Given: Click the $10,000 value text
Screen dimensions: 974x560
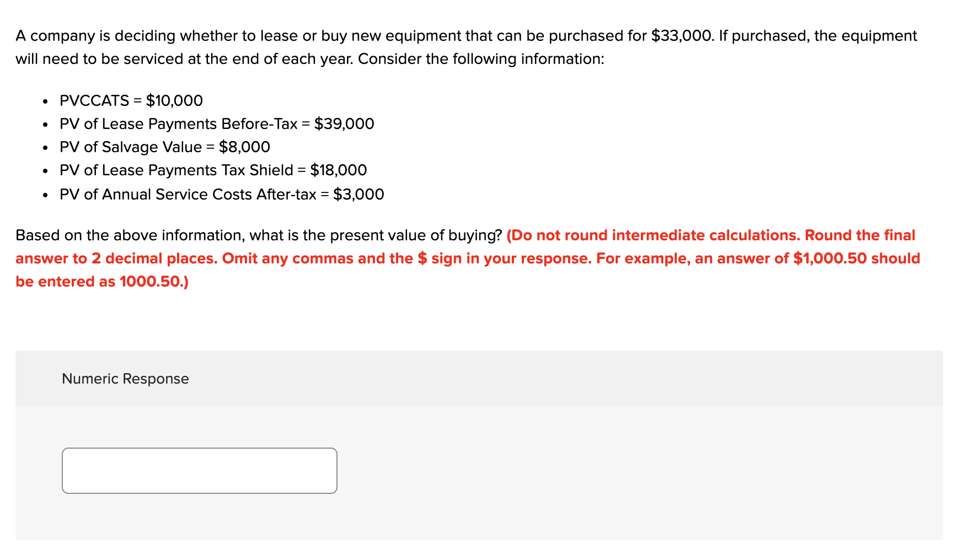Looking at the screenshot, I should tap(174, 100).
